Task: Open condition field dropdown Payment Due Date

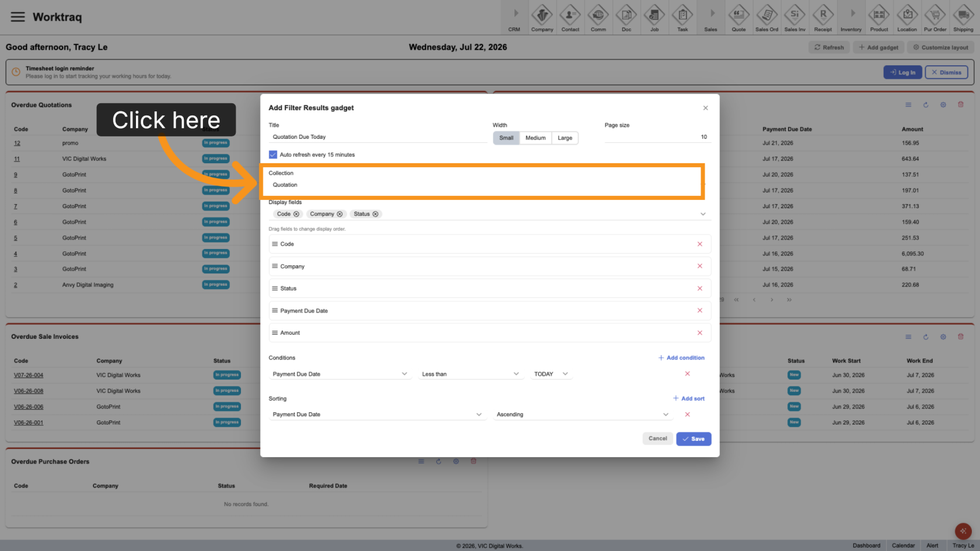Action: click(x=340, y=374)
